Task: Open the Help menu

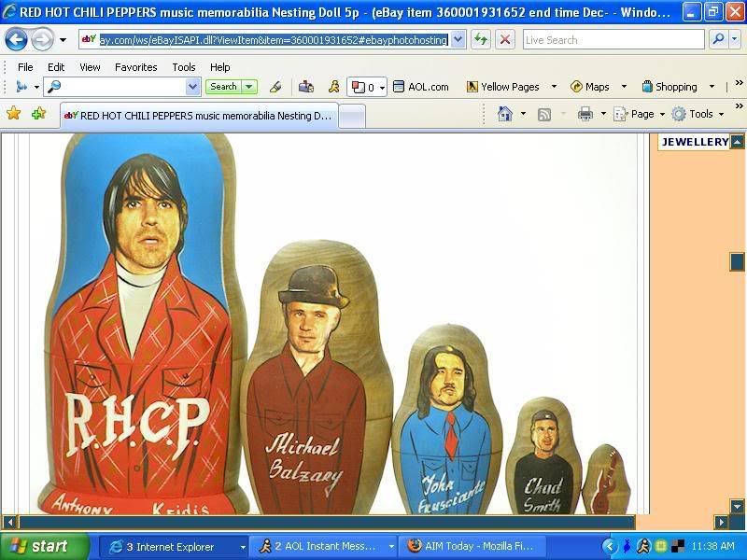Action: pos(220,67)
